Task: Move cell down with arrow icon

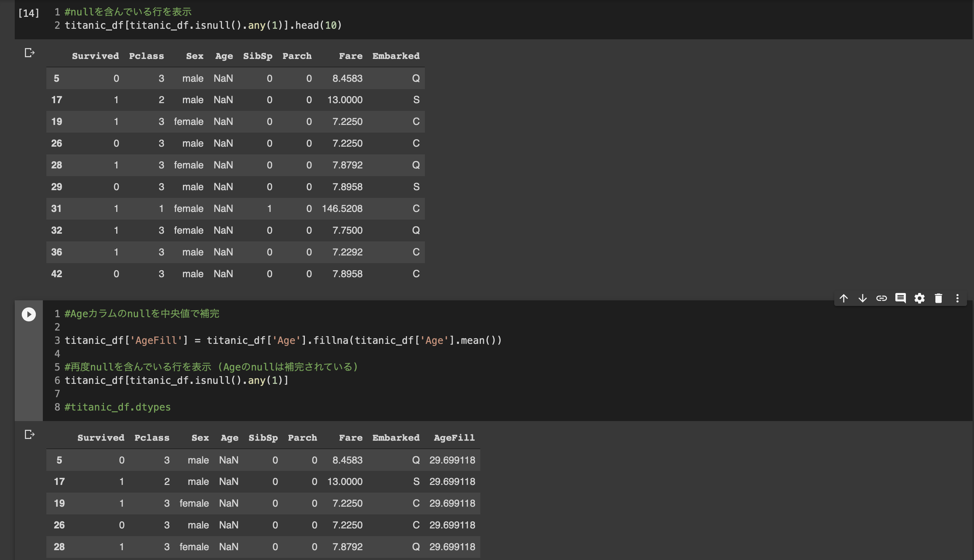Action: click(x=862, y=298)
